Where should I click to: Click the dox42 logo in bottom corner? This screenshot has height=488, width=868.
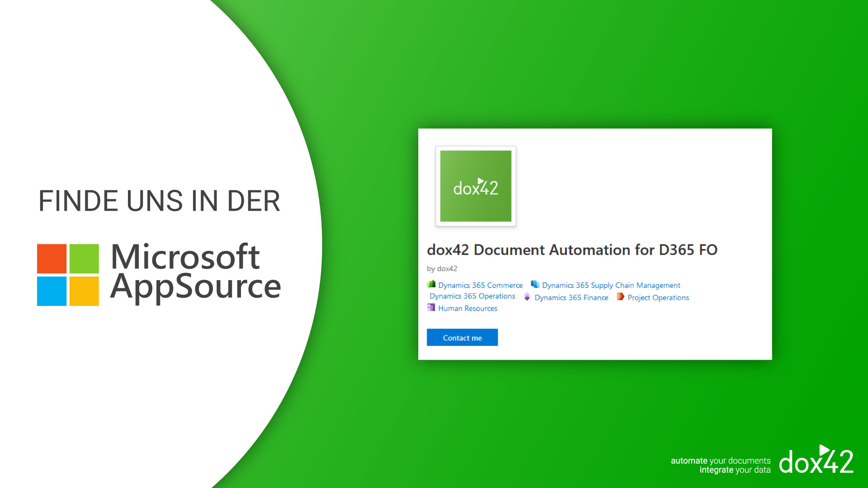coord(816,460)
